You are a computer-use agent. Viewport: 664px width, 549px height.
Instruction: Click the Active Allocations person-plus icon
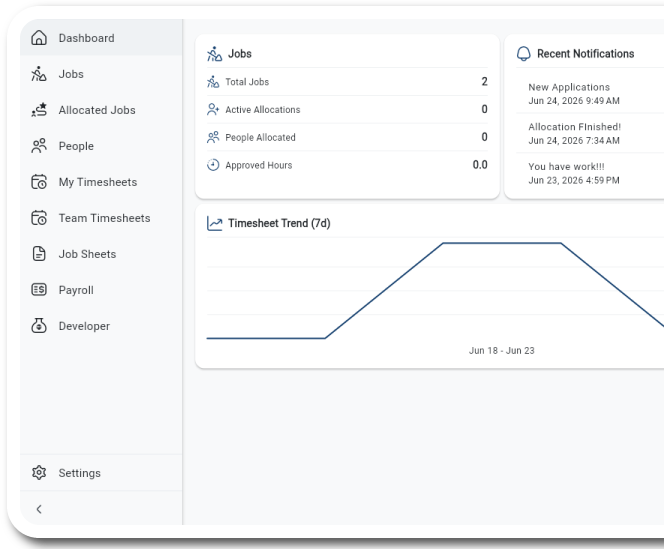coord(213,109)
